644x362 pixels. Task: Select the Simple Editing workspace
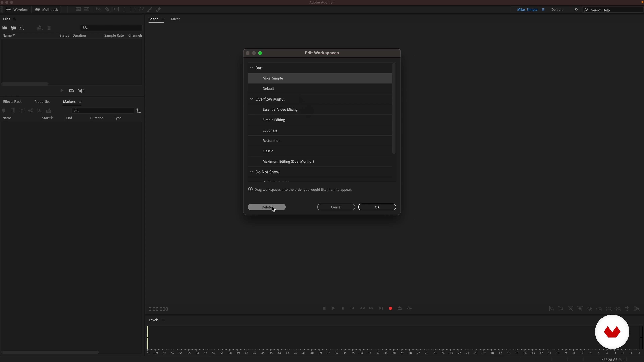pos(320,120)
